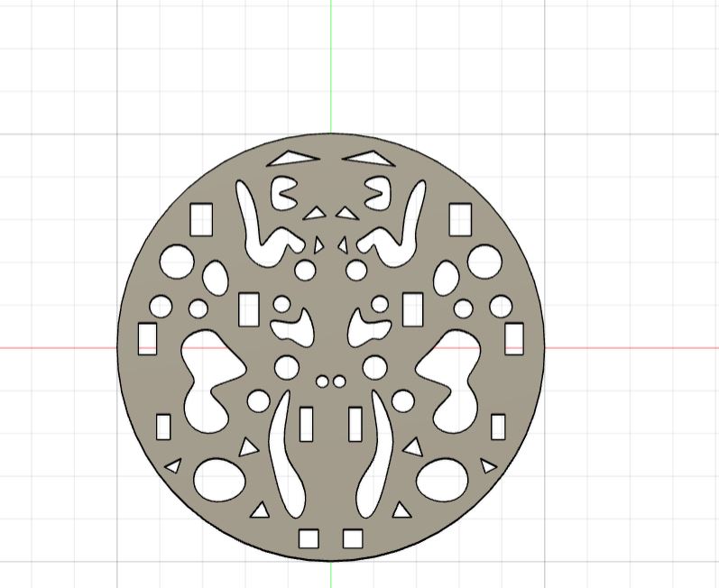This screenshot has height=588, width=719.
Task: Select the top-right triangular cutout near the disc's top
Action: (x=369, y=158)
